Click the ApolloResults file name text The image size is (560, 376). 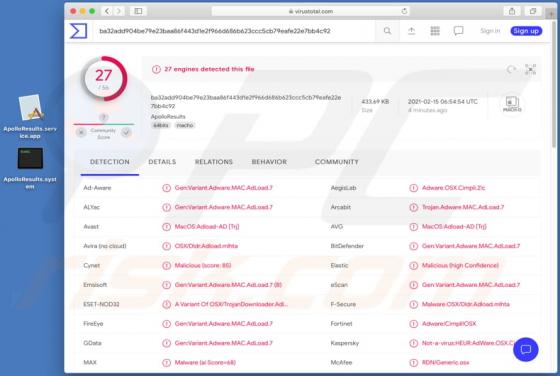coord(168,117)
